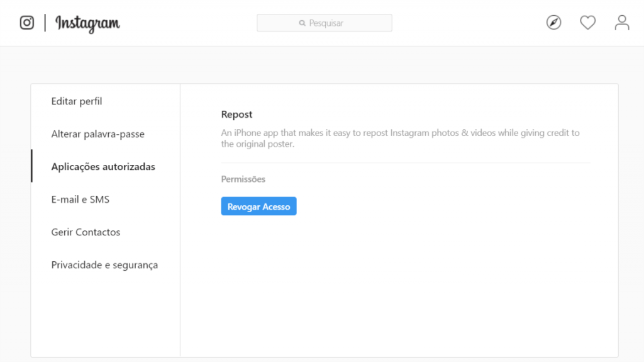Go to profile via person icon
This screenshot has width=644, height=362.
(x=622, y=23)
